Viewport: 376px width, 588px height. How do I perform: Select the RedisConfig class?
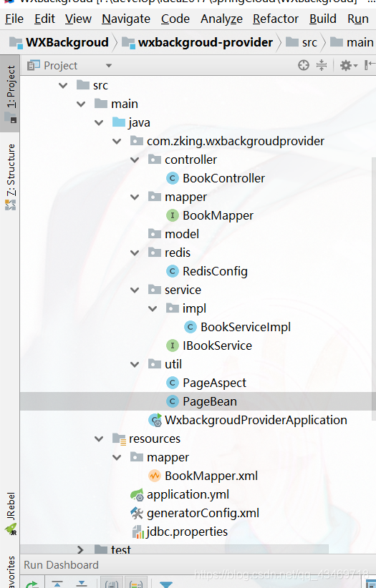(216, 272)
